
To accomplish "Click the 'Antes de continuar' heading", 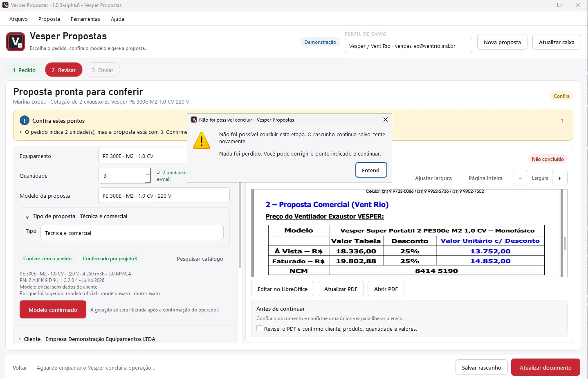I will point(281,309).
